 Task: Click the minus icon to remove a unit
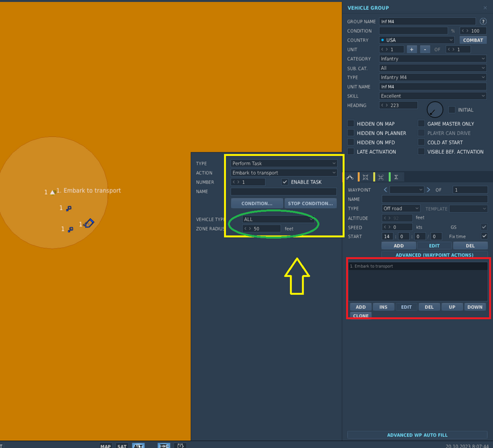[425, 49]
